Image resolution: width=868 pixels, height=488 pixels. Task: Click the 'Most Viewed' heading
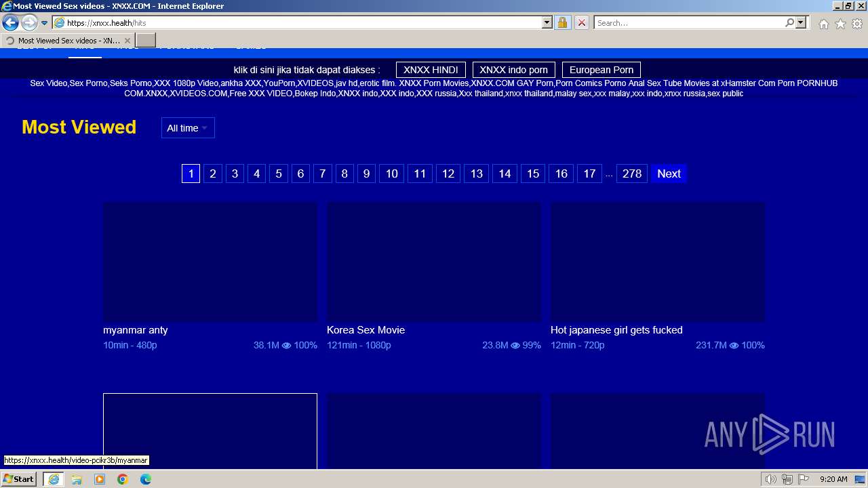coord(79,127)
